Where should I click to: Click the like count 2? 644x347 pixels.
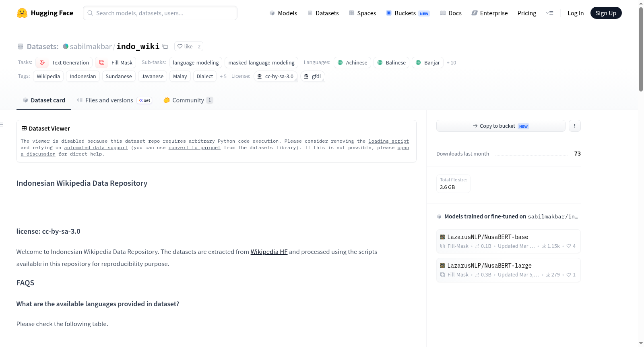199,46
